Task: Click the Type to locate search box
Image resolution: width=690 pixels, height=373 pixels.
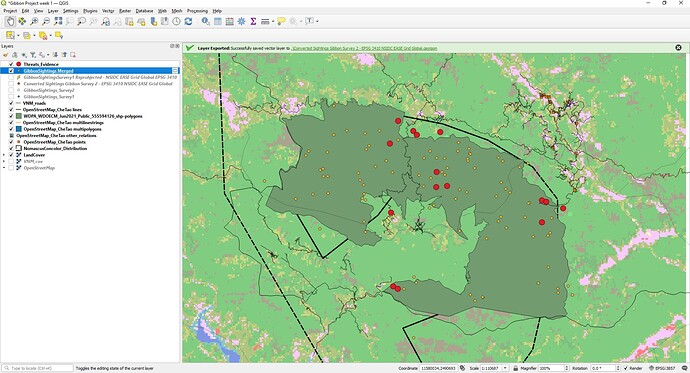Action: coord(37,368)
